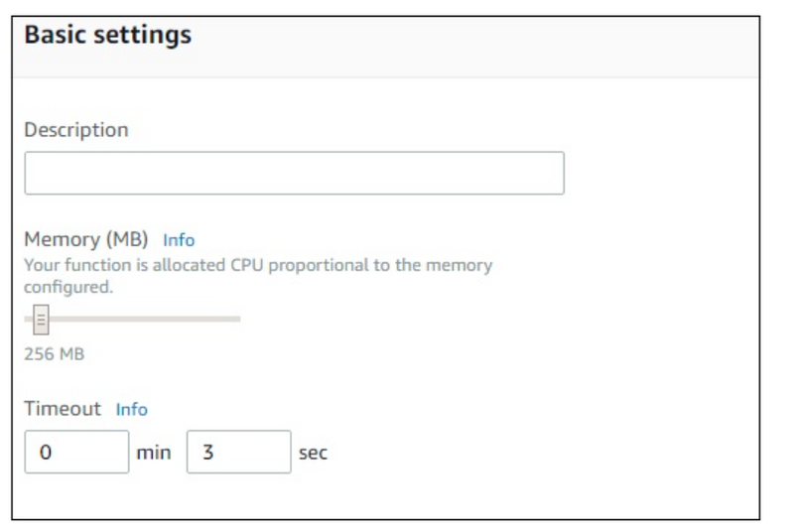The image size is (794, 532).
Task: Focus the timeout seconds input box
Action: [x=238, y=452]
